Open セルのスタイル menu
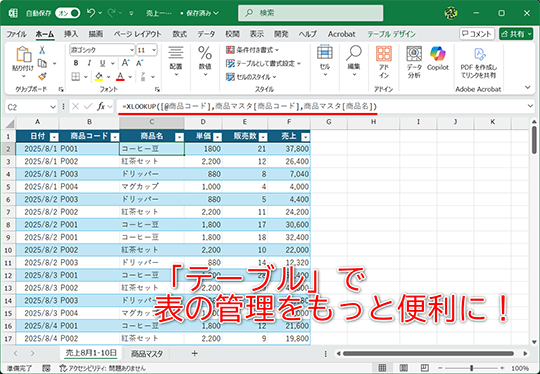The image size is (540, 374). (251, 77)
